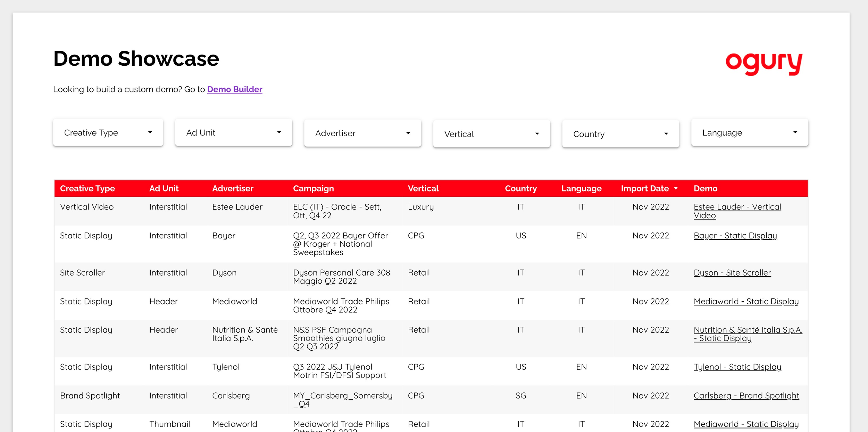The image size is (868, 432).
Task: Click EN language in the Tylenol row
Action: [x=581, y=367]
